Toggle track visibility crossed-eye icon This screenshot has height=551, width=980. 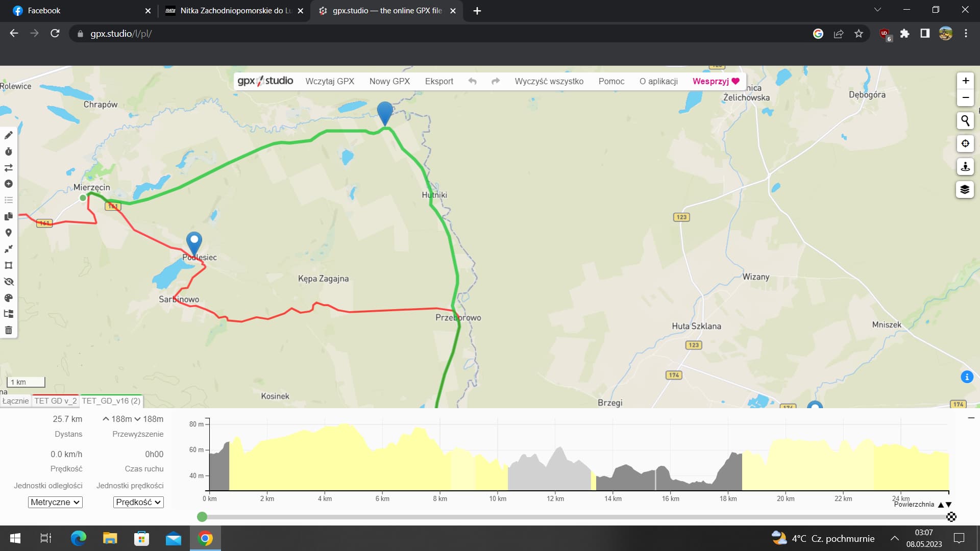point(9,282)
